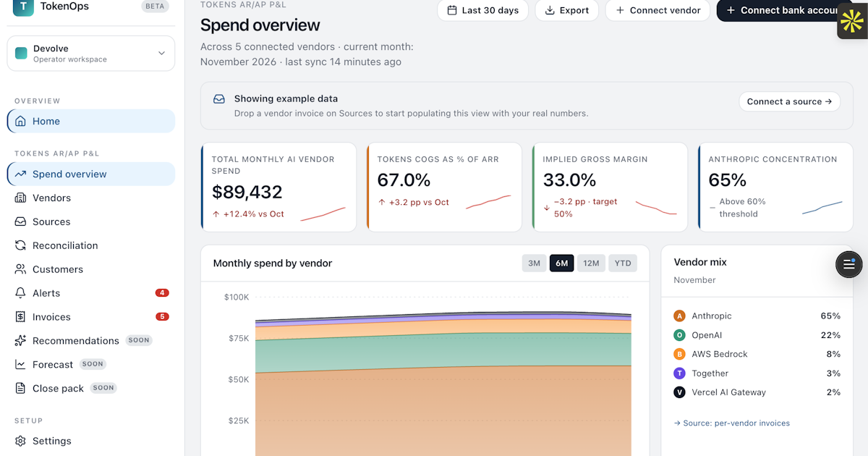
Task: Click the download icon in Export button
Action: click(550, 10)
